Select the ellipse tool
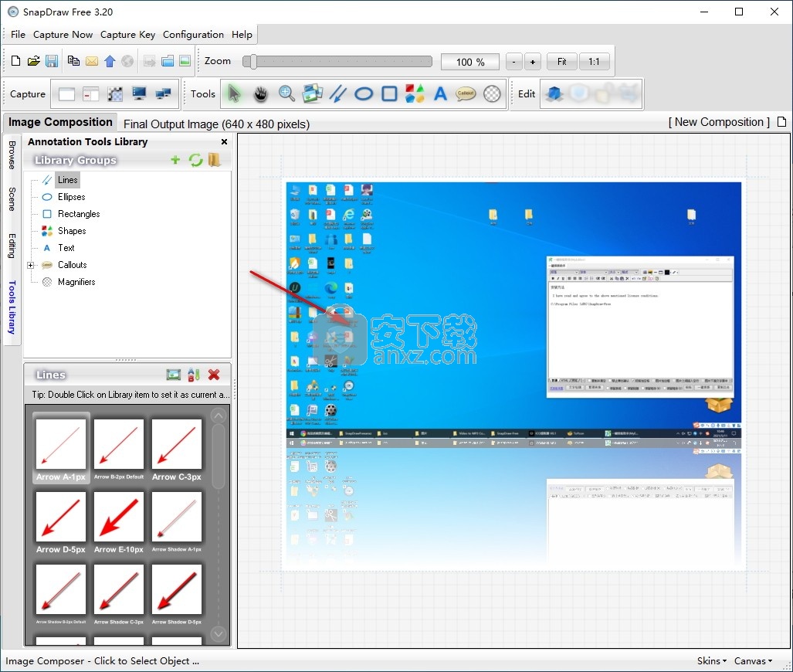The height and width of the screenshot is (672, 793). pos(364,93)
